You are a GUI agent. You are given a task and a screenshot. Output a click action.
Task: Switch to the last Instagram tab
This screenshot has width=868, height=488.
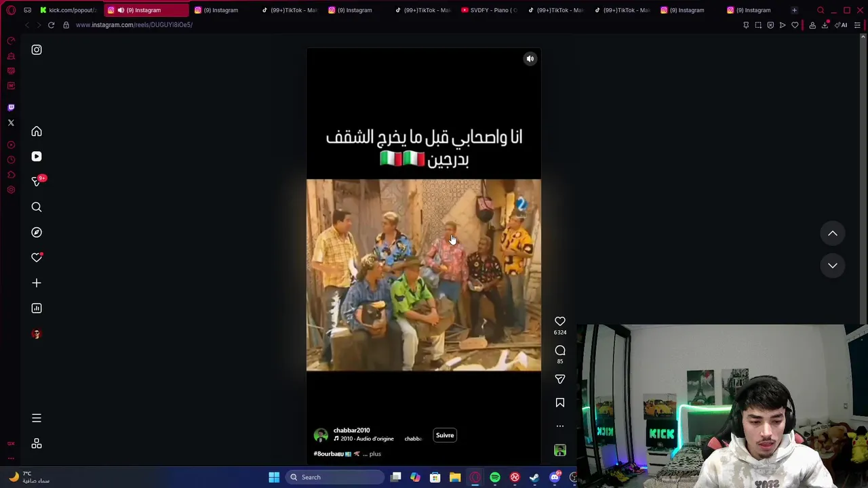[x=749, y=10]
